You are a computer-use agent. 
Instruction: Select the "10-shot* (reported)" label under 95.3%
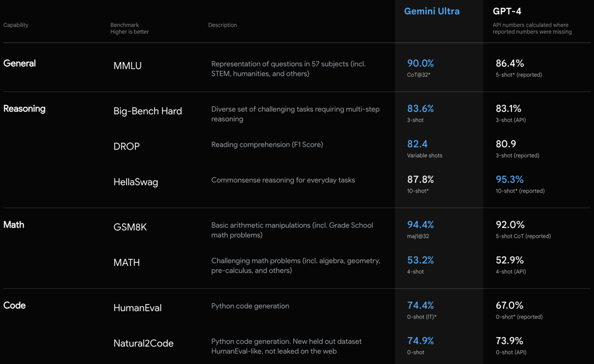(520, 191)
